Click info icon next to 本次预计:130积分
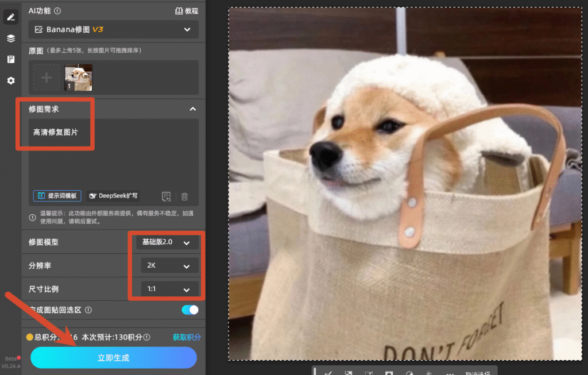 coord(146,337)
